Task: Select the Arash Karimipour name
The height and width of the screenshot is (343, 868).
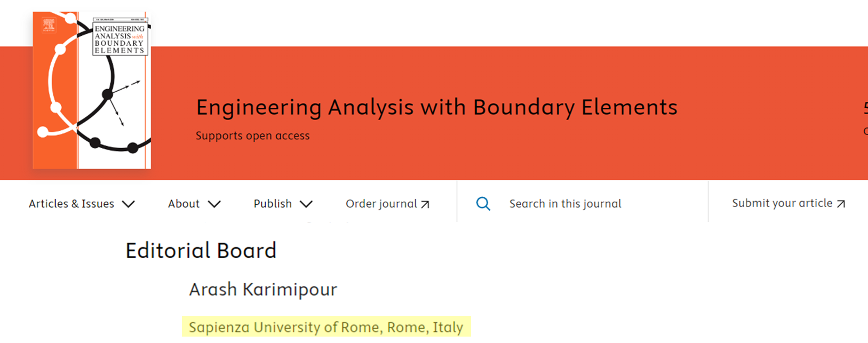Action: (x=263, y=290)
